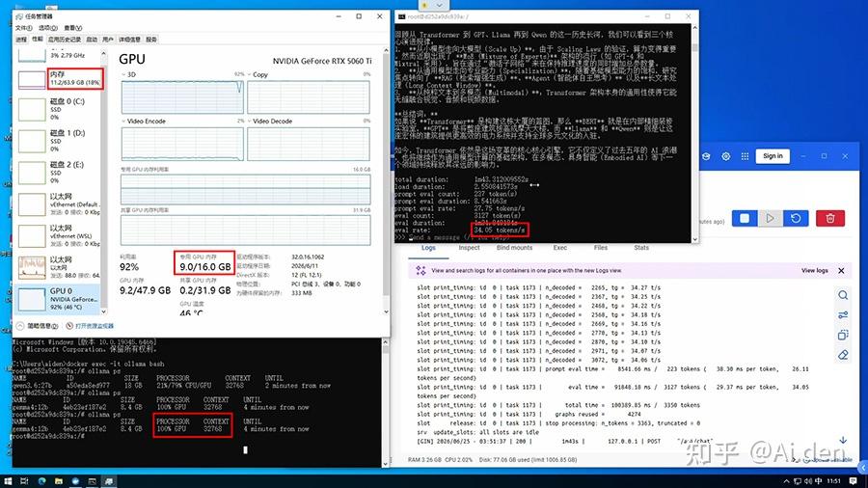The width and height of the screenshot is (868, 488).
Task: Open Docker Desktop from the taskbar
Action: click(75, 481)
